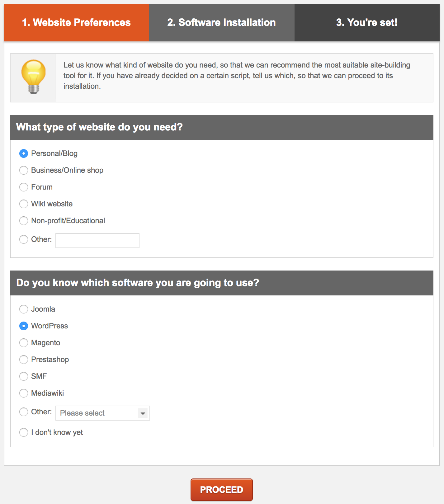Viewport: 444px width, 504px height.
Task: Choose Joomla as the software
Action: tap(24, 309)
